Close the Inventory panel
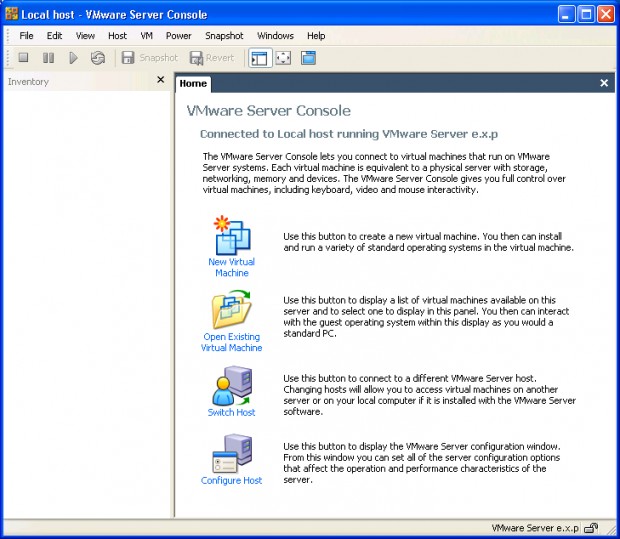The image size is (620, 539). (161, 80)
